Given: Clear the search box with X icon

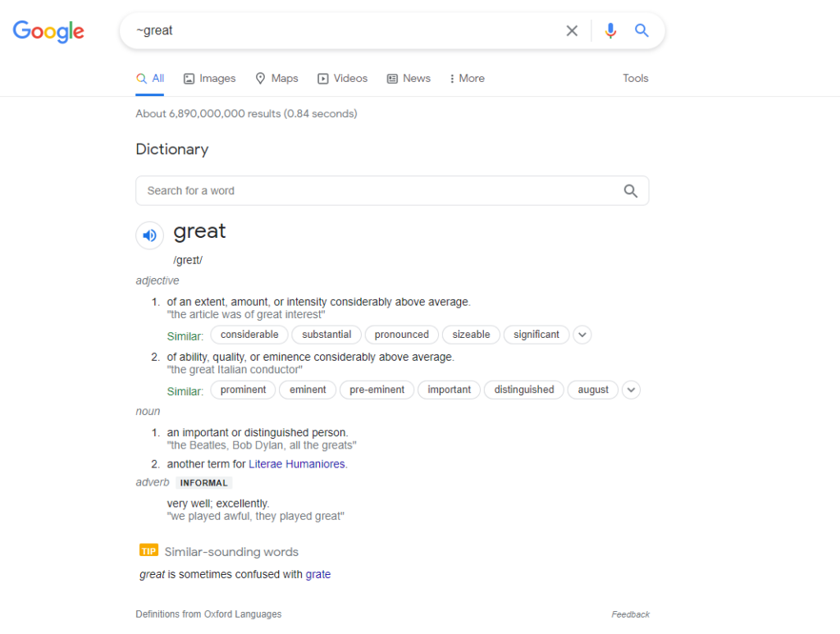Looking at the screenshot, I should [572, 31].
